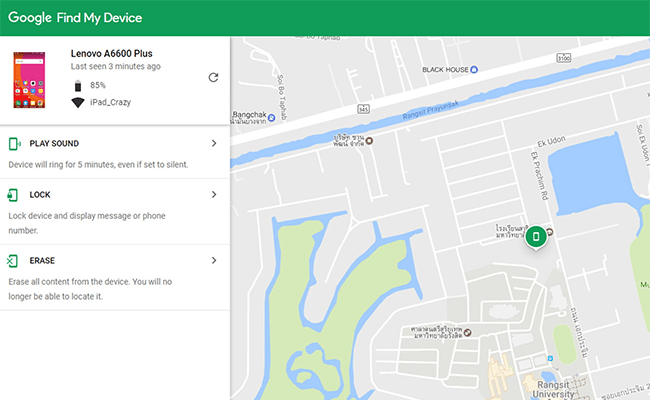650x400 pixels.
Task: Click the Bangchak gas station pin
Action: (x=272, y=118)
